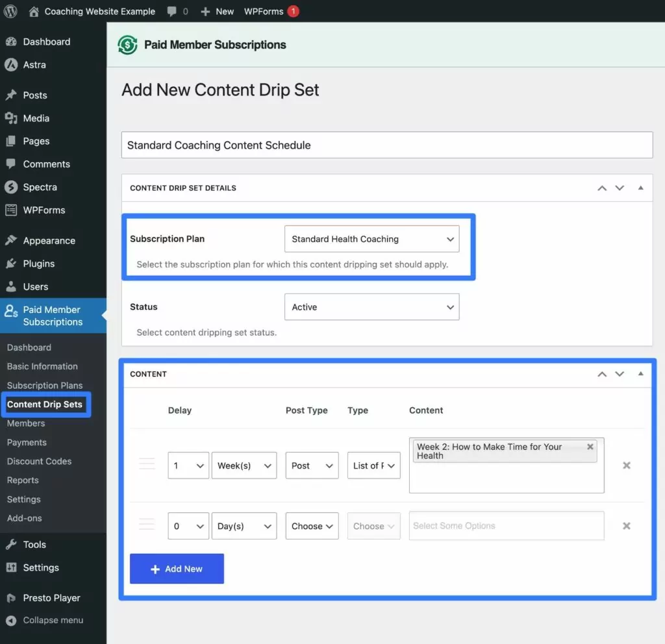
Task: Click the Media icon in sidebar
Action: [12, 118]
